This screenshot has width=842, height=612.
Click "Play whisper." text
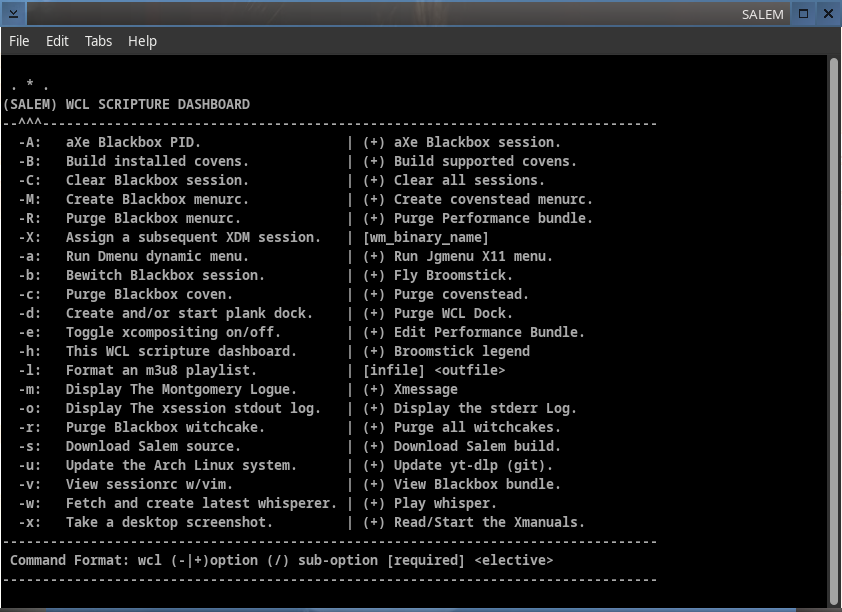point(445,503)
